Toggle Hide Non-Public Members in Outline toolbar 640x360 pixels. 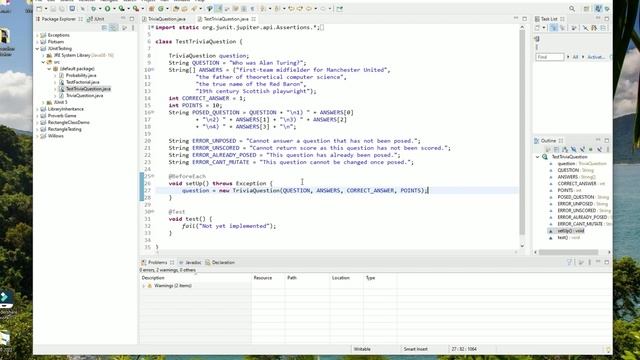[x=591, y=149]
